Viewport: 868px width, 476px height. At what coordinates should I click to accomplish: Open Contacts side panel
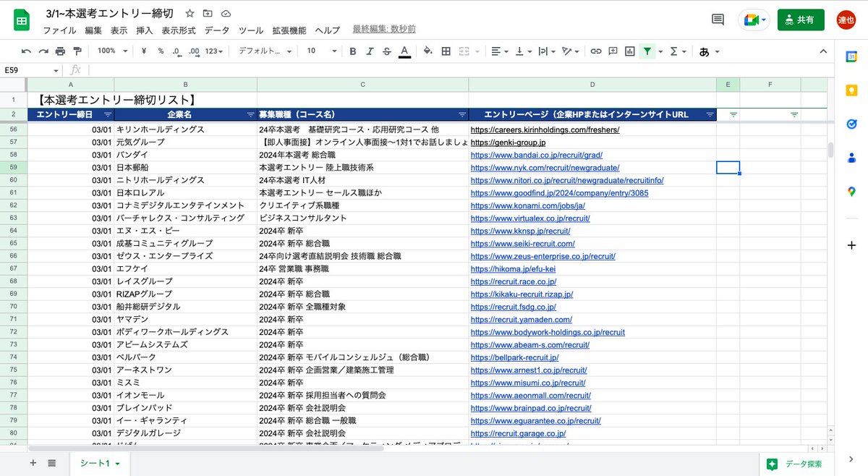coord(851,158)
